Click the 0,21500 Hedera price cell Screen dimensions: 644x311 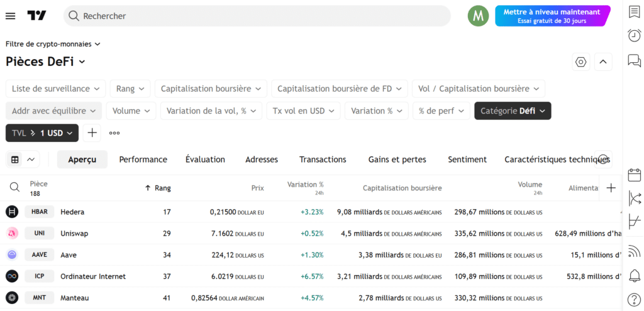(236, 212)
